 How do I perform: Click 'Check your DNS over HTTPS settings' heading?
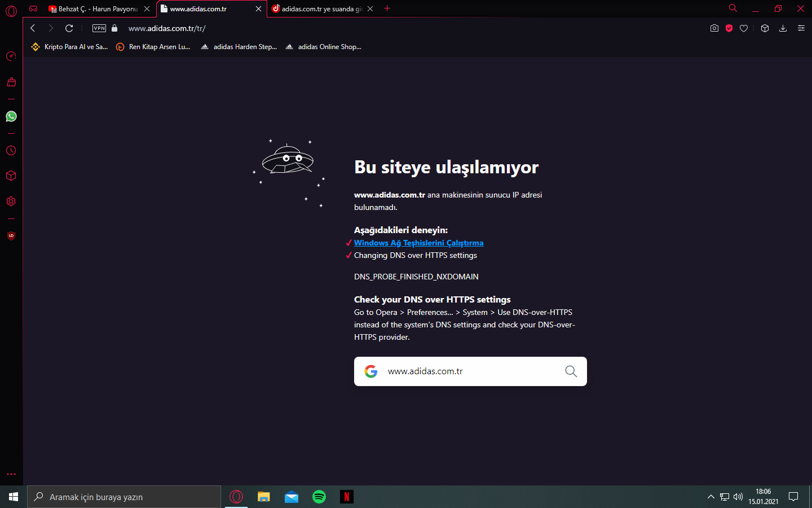pyautogui.click(x=433, y=300)
